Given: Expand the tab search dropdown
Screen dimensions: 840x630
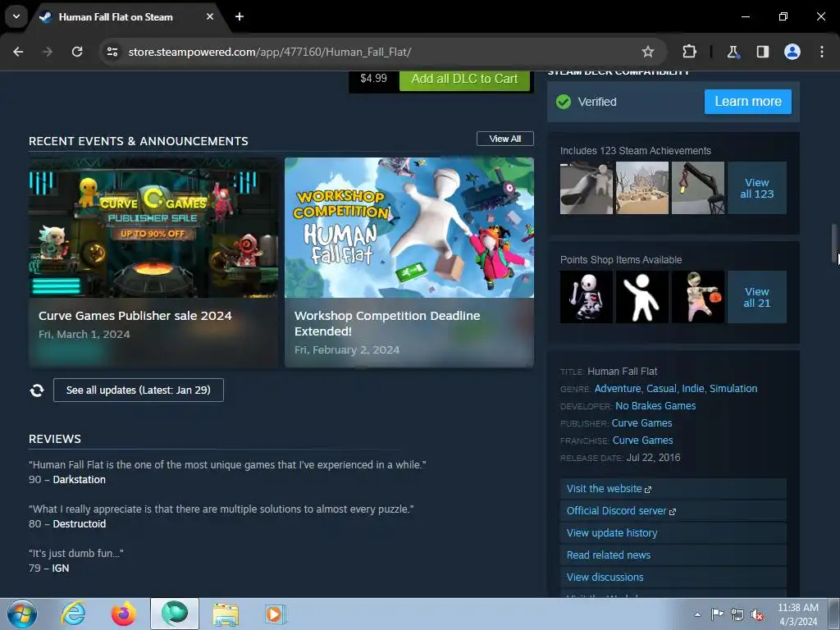Looking at the screenshot, I should [16, 16].
